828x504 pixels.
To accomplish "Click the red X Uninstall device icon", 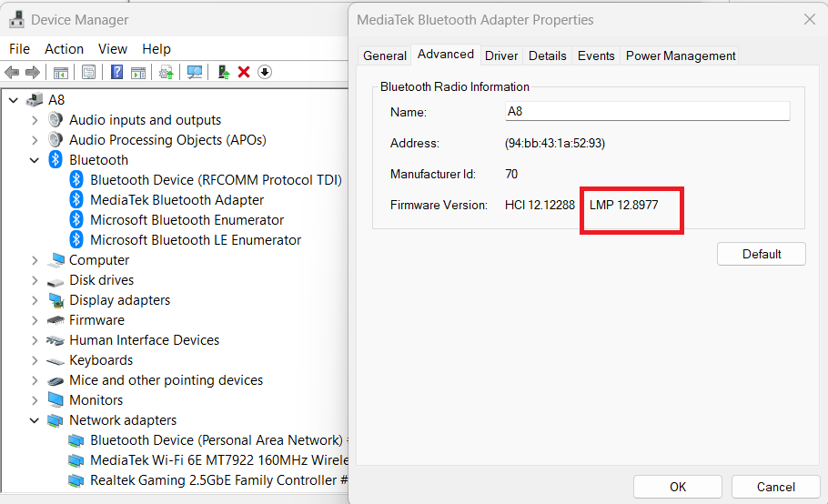I will click(244, 73).
